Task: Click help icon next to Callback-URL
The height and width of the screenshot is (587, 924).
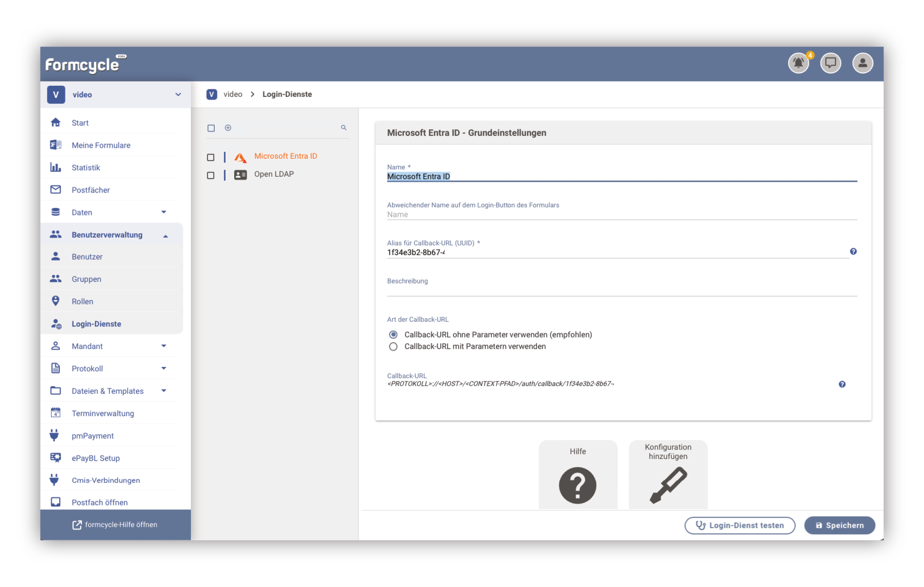Action: (842, 384)
